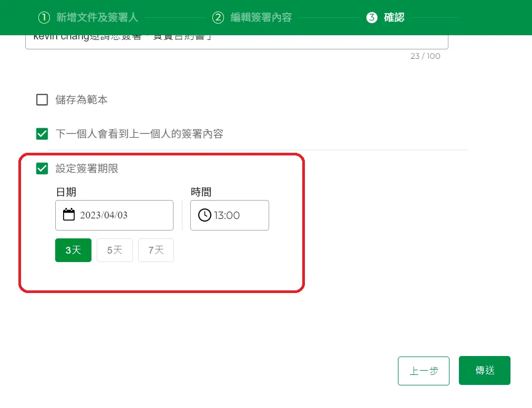The height and width of the screenshot is (408, 532).
Task: Go to the 新增文件及簽署人 step
Action: coord(97,17)
